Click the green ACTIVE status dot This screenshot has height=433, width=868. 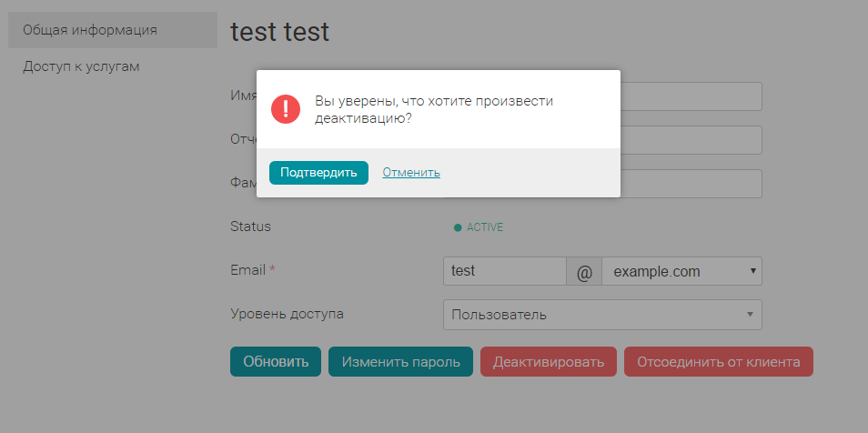click(458, 227)
